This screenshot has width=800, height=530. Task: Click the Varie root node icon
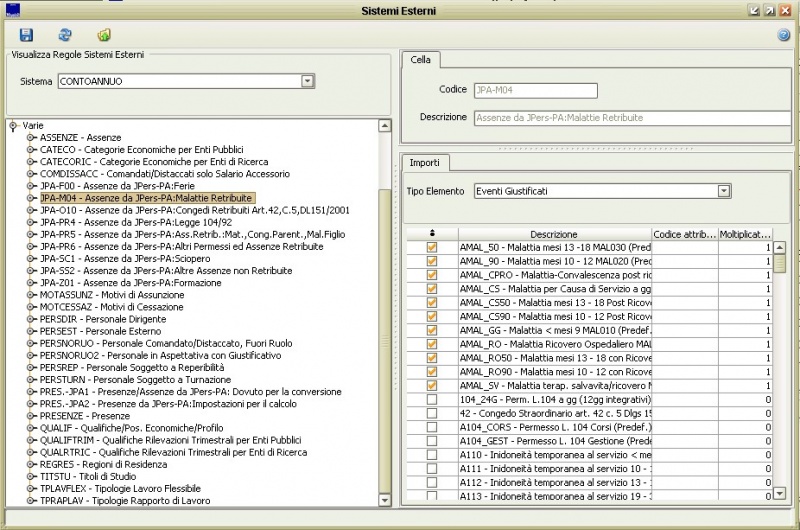[x=13, y=126]
